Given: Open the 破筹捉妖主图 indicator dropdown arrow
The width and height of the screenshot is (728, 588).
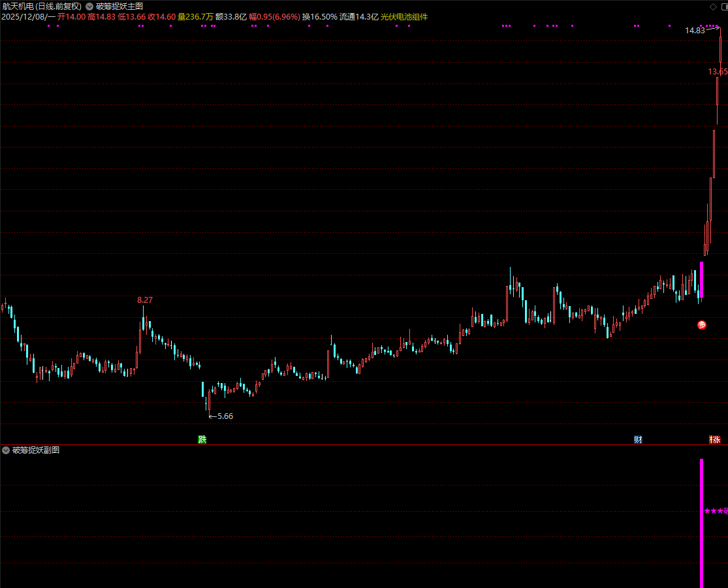Looking at the screenshot, I should tap(89, 6).
